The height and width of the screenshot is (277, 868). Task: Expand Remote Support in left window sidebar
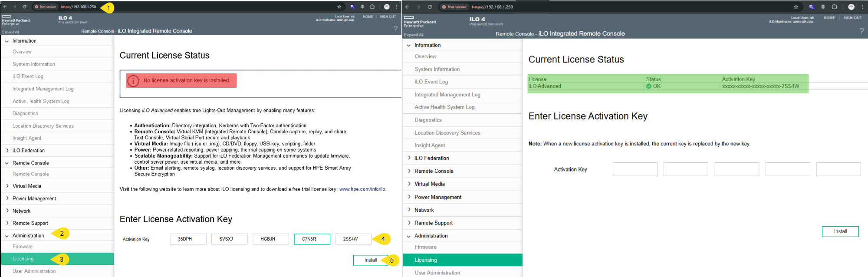click(7, 223)
